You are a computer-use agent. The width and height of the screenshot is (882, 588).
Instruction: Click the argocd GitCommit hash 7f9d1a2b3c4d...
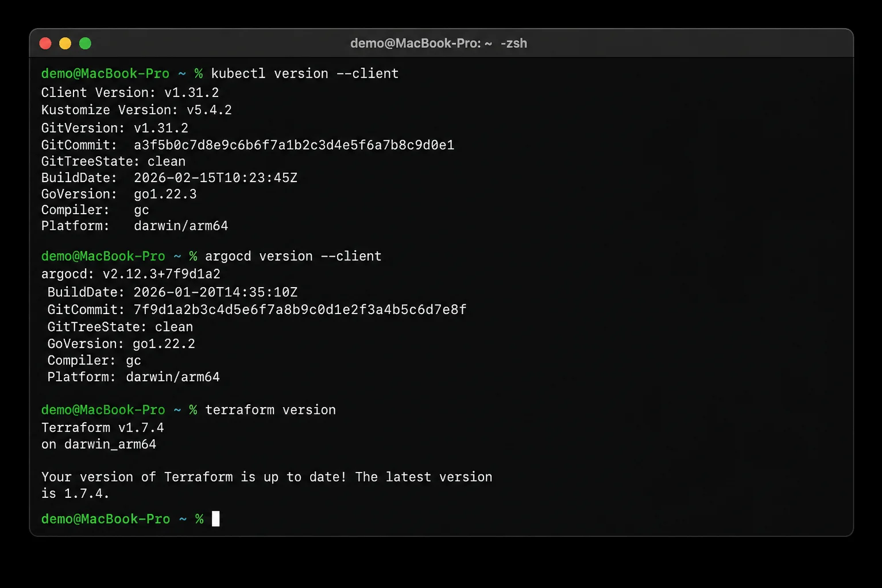pos(300,310)
